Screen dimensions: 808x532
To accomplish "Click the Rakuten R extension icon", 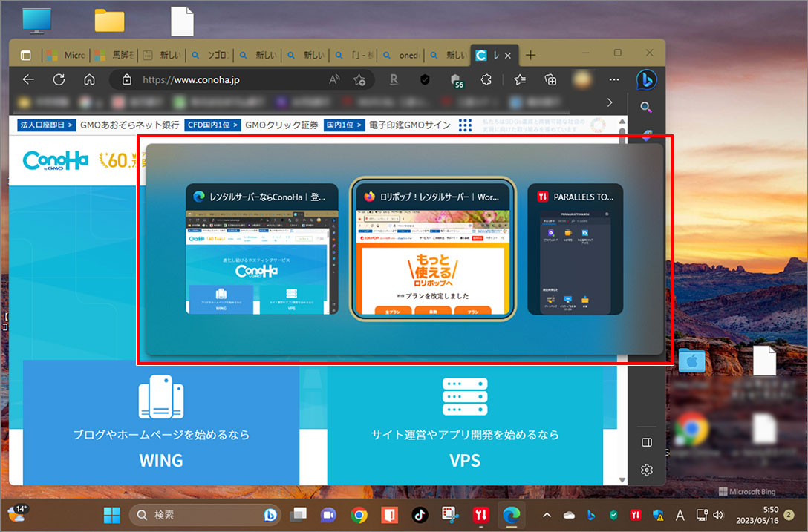I will coord(394,80).
